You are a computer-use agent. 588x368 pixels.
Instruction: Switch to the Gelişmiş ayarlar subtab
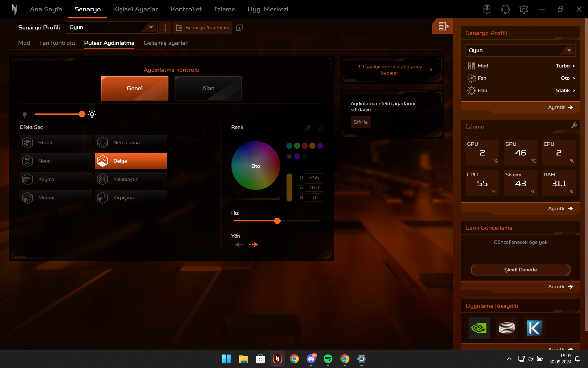pyautogui.click(x=166, y=43)
